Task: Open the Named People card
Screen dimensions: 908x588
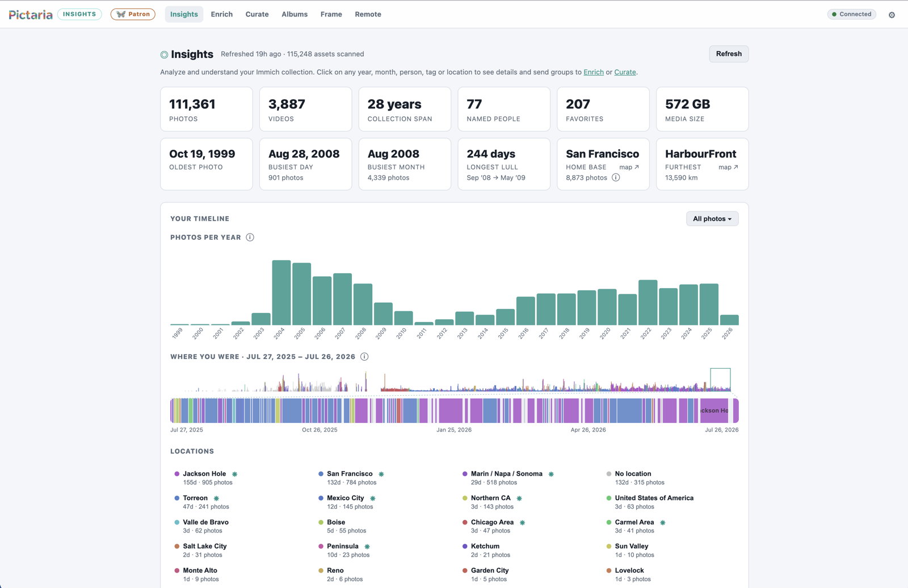Action: [x=504, y=109]
